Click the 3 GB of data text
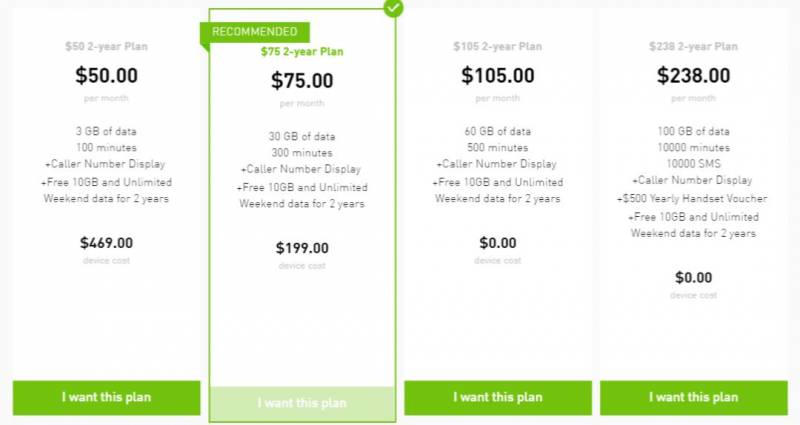Viewport: 800px width, 425px height. [106, 130]
